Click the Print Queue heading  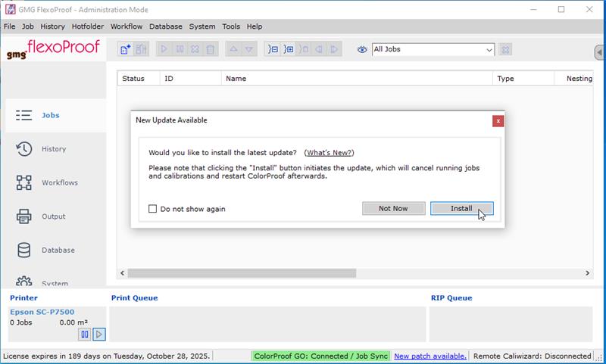coord(135,298)
